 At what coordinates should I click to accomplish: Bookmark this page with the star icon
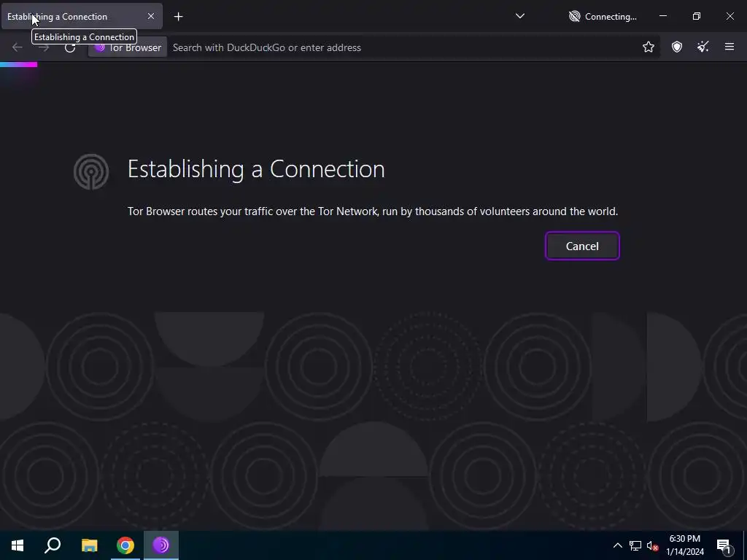tap(648, 47)
